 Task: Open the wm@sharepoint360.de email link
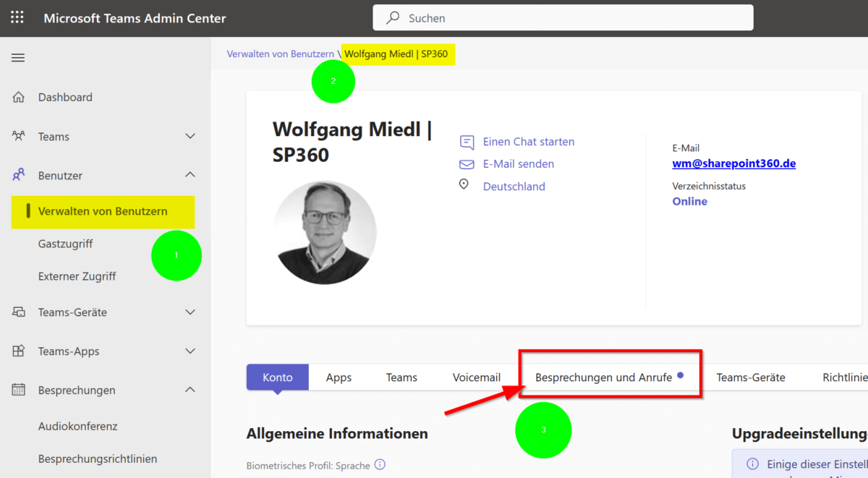pos(733,163)
